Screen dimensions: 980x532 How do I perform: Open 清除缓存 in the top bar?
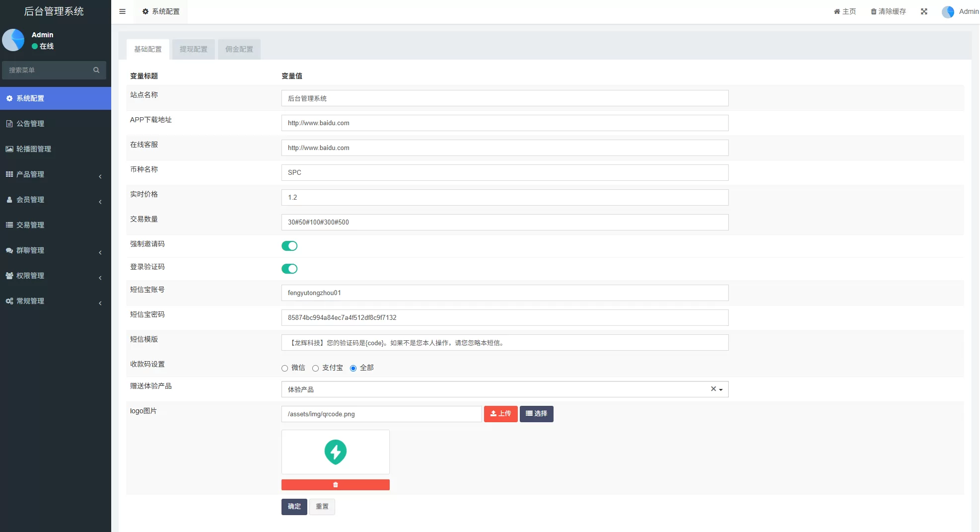[888, 11]
